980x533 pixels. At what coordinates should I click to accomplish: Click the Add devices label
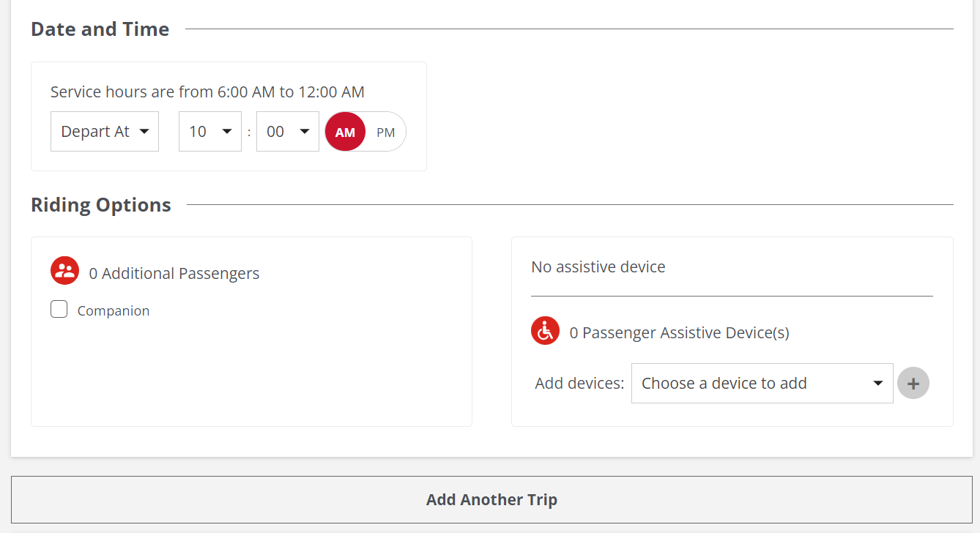[579, 384]
